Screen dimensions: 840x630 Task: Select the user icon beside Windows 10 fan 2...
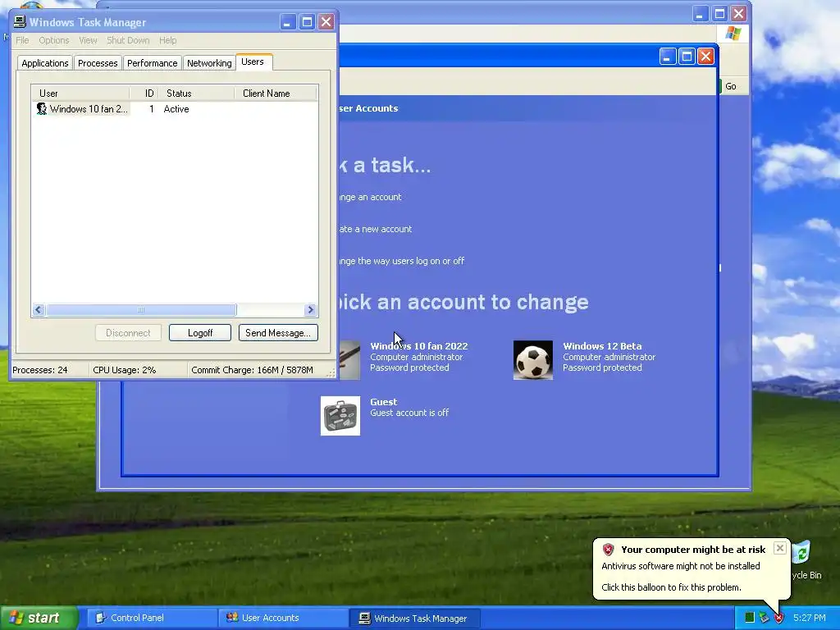(x=41, y=109)
